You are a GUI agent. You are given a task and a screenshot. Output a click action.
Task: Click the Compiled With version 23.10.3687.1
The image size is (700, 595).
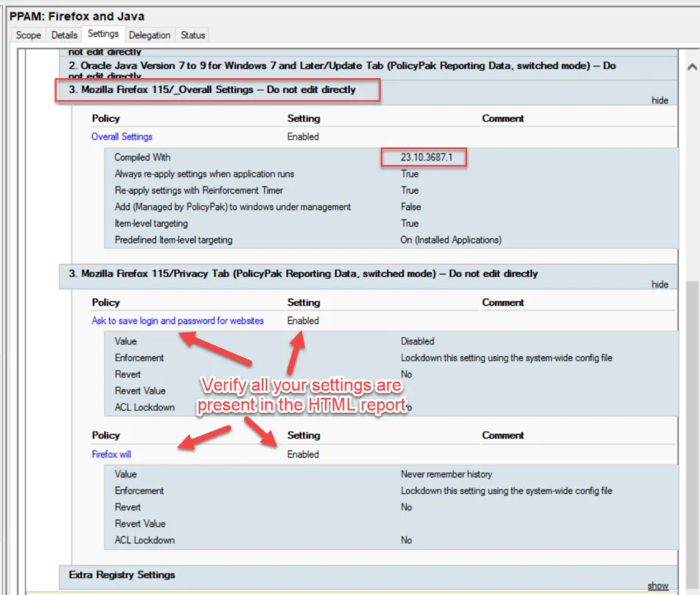pyautogui.click(x=424, y=157)
